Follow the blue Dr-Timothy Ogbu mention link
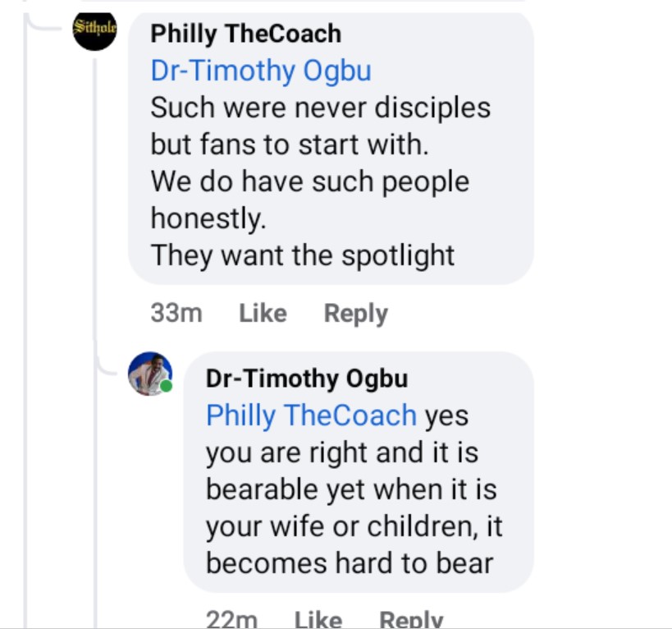Viewport: 672px width, 629px height. [260, 71]
